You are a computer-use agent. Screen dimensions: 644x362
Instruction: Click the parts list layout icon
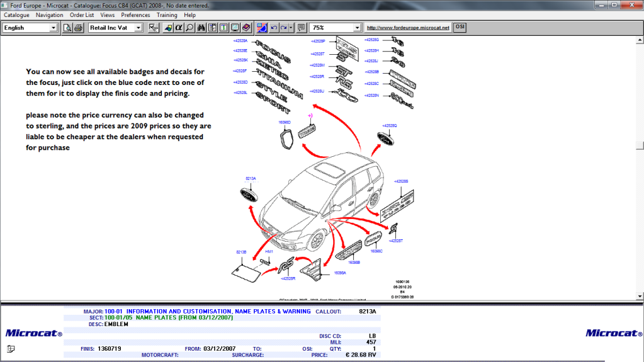point(212,28)
